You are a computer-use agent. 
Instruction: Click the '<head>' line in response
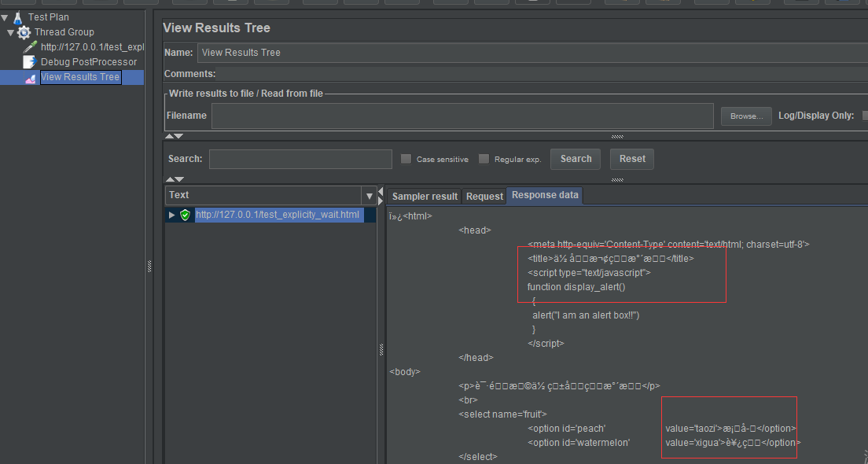(x=475, y=230)
